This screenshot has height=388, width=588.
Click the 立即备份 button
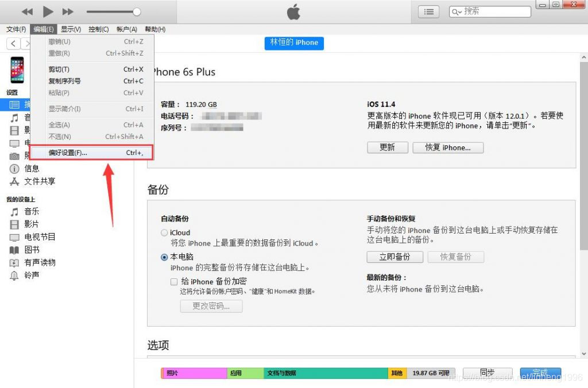tap(394, 257)
